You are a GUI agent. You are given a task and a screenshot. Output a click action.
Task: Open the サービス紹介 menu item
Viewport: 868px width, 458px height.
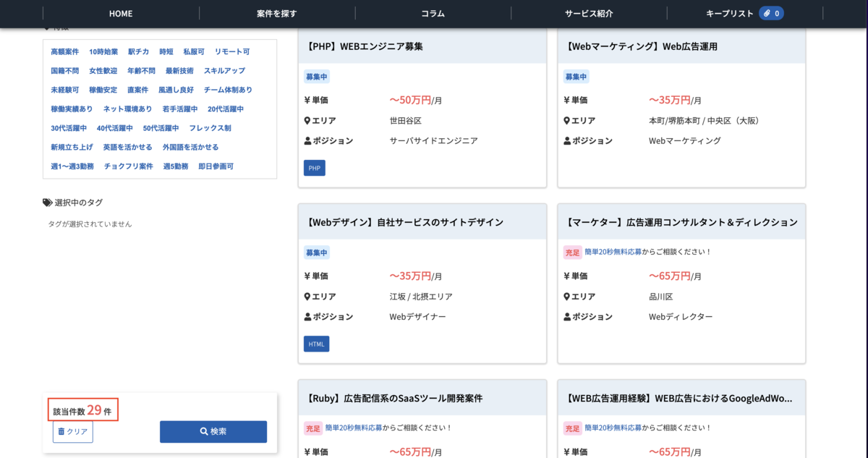click(589, 14)
